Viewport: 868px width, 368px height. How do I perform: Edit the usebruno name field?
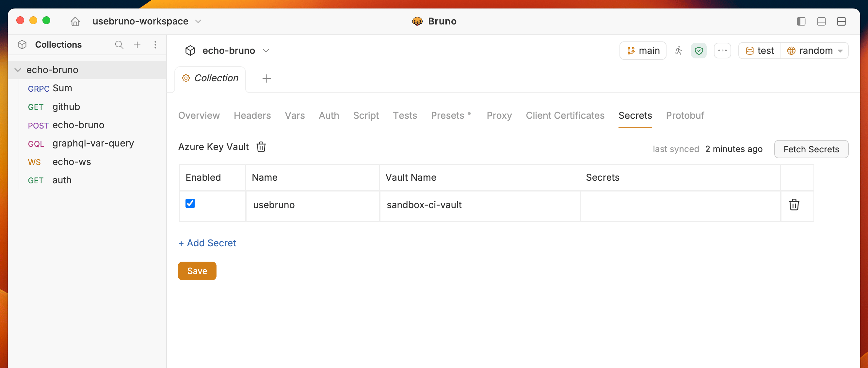[313, 206]
